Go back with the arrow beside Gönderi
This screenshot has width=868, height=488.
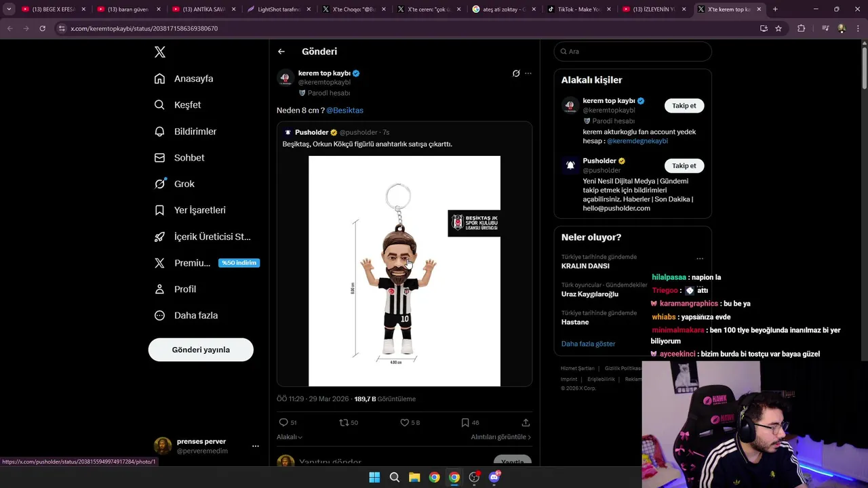[x=281, y=52]
